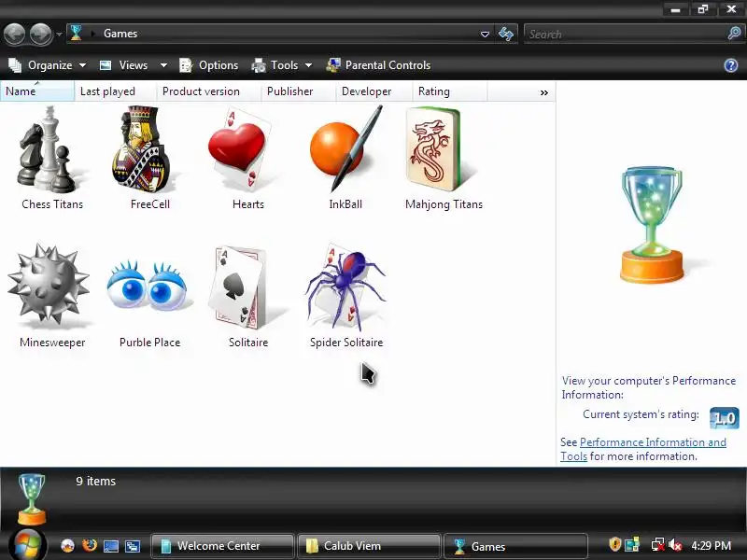Open the Tools menu
Screen dimensions: 747x560
pyautogui.click(x=282, y=65)
